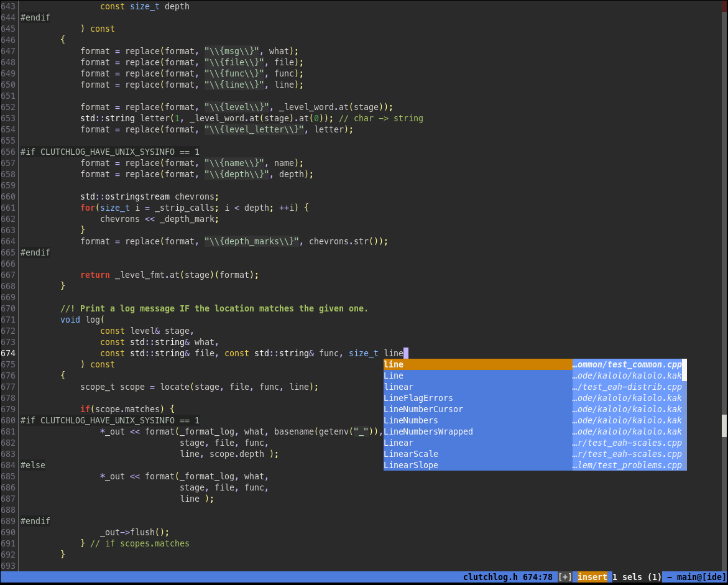728x585 pixels.
Task: Select 'line' completion in the popup
Action: 394,365
